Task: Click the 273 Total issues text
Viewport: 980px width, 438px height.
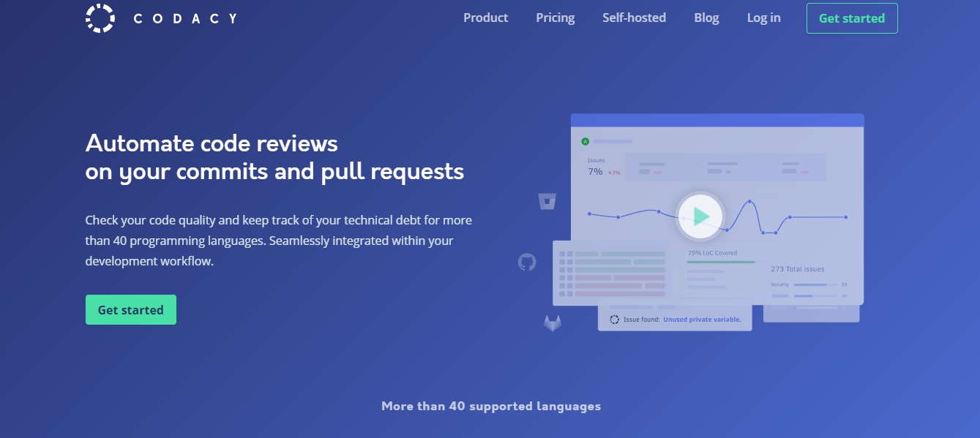Action: (x=798, y=269)
